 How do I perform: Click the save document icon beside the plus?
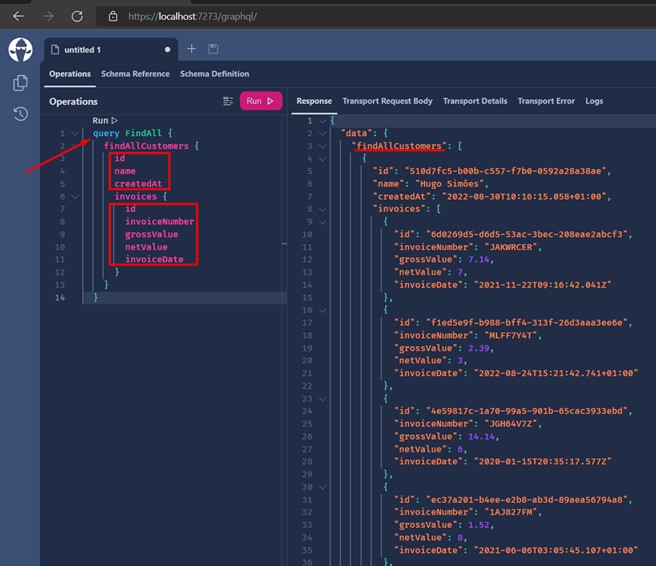213,49
